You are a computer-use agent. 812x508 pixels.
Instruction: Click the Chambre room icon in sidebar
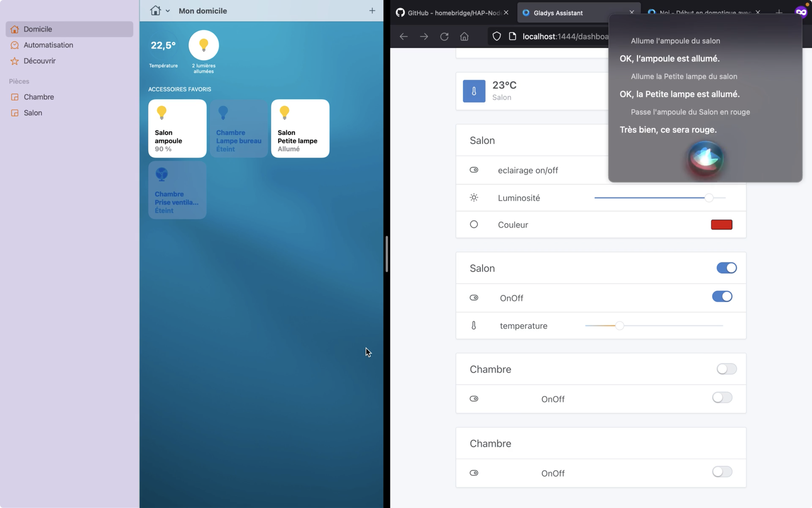(x=15, y=97)
